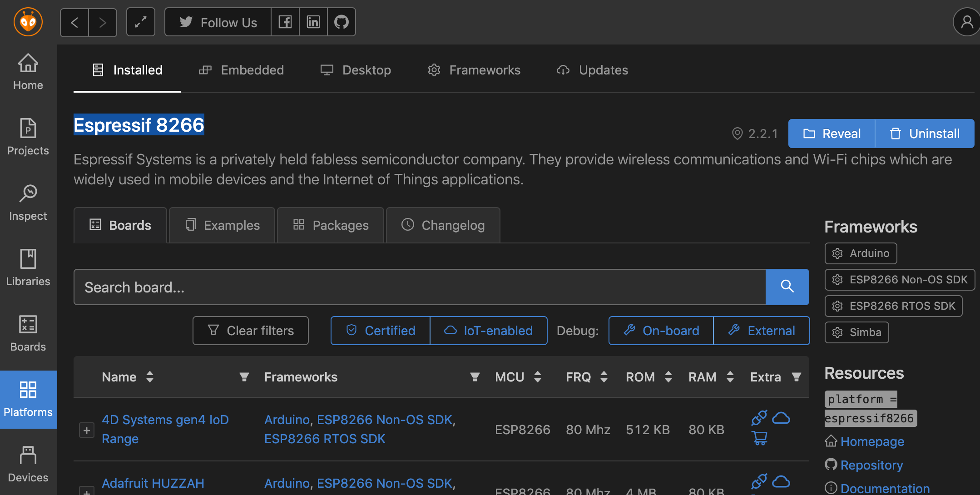
Task: Toggle the Certified board filter
Action: (x=381, y=331)
